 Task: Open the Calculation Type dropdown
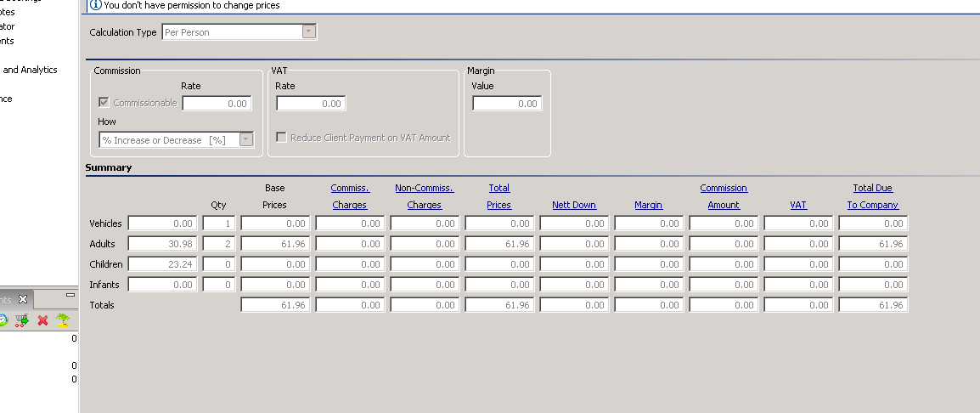(x=309, y=32)
